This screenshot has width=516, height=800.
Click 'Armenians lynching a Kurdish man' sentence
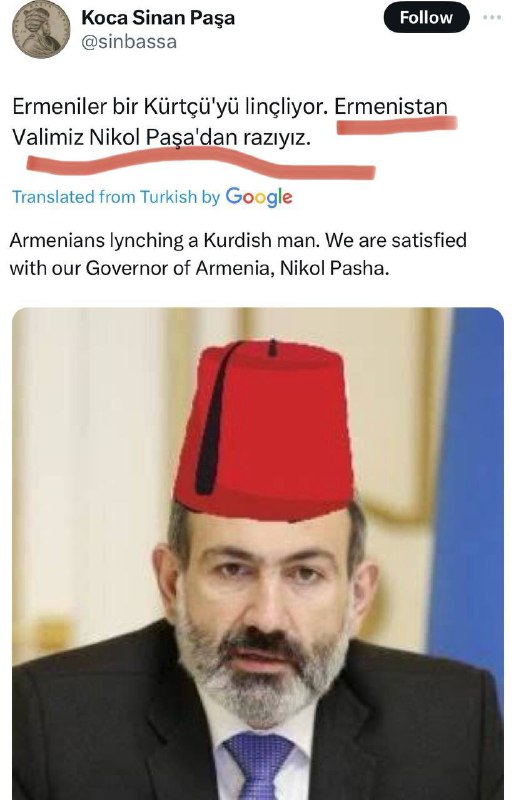[165, 240]
